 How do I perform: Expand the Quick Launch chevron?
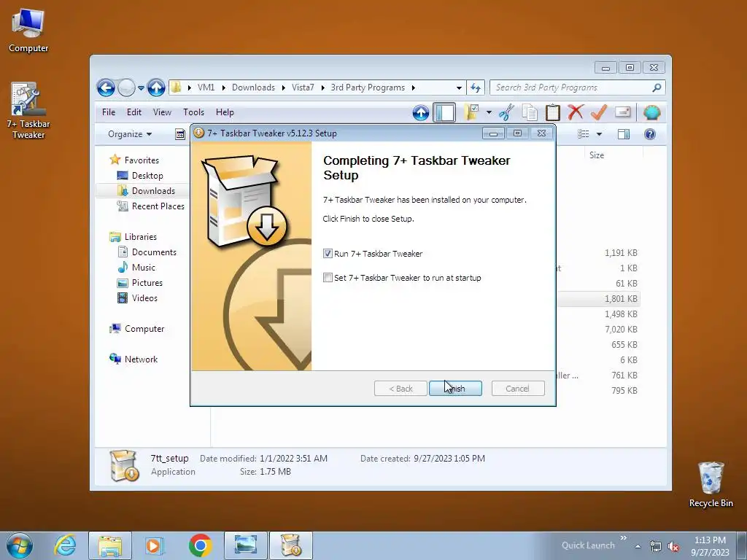(x=624, y=538)
